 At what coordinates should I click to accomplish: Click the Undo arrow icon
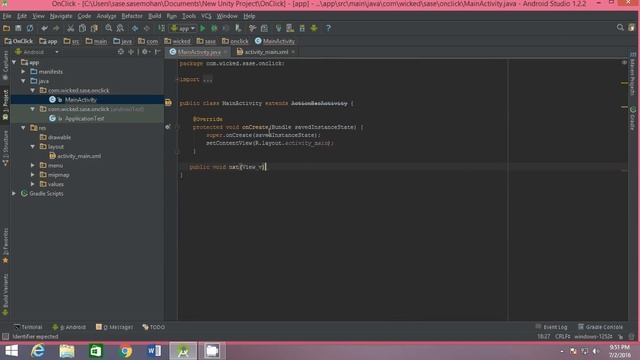tap(44, 28)
